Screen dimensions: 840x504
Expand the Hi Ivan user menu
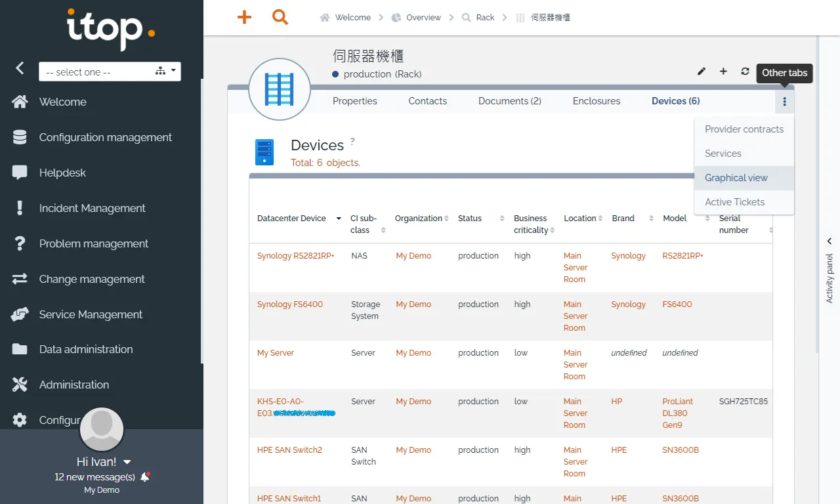104,462
